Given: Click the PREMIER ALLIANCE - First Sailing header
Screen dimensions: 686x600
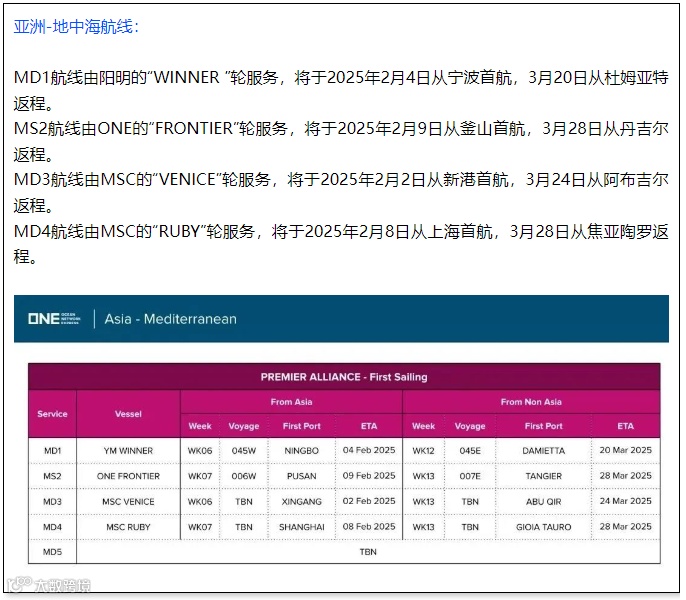Looking at the screenshot, I should (344, 377).
